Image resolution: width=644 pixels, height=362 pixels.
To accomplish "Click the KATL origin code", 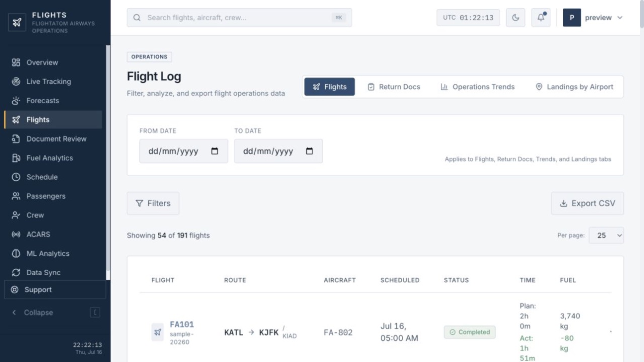I will click(233, 332).
